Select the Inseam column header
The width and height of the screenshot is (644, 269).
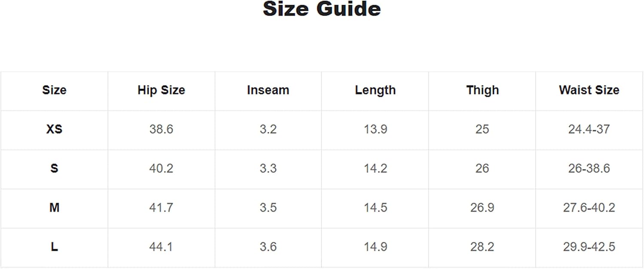point(268,90)
